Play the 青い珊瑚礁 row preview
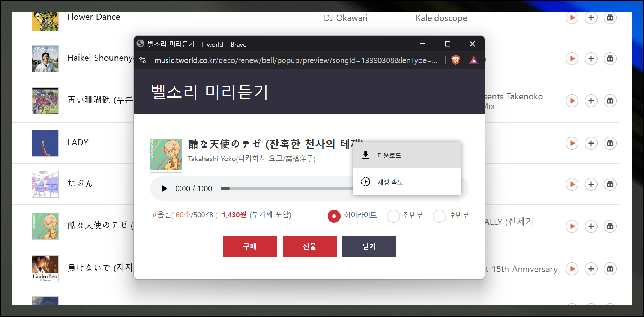 tap(572, 101)
